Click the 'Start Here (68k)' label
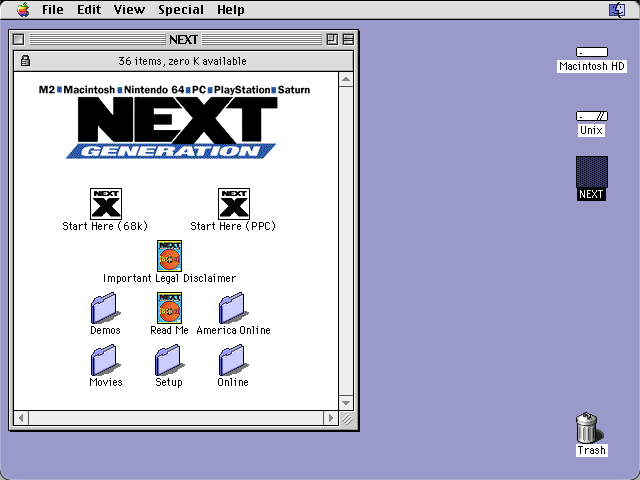Viewport: 640px width, 480px height. pos(105,226)
